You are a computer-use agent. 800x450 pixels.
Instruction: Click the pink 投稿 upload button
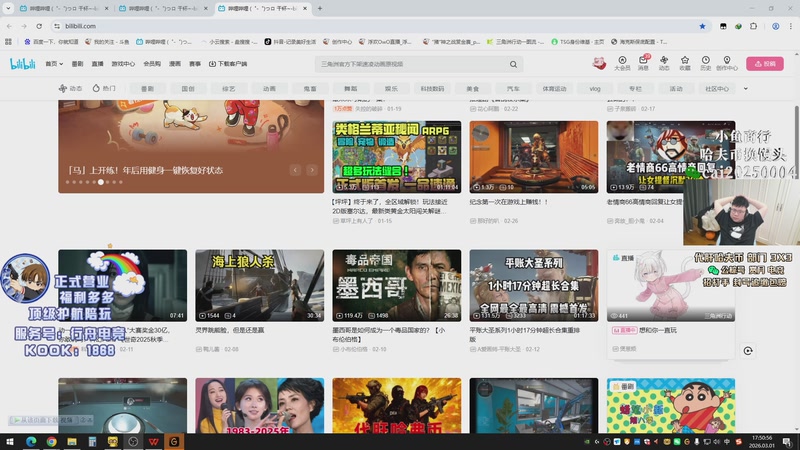point(765,64)
